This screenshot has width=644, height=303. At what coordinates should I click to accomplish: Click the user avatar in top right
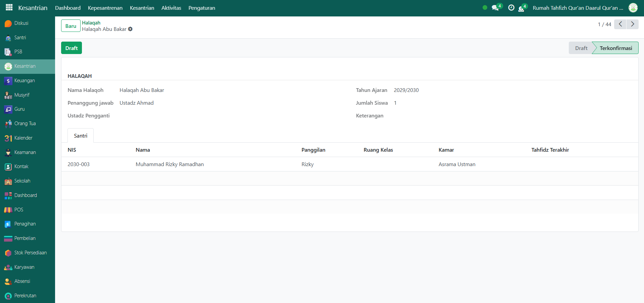633,8
